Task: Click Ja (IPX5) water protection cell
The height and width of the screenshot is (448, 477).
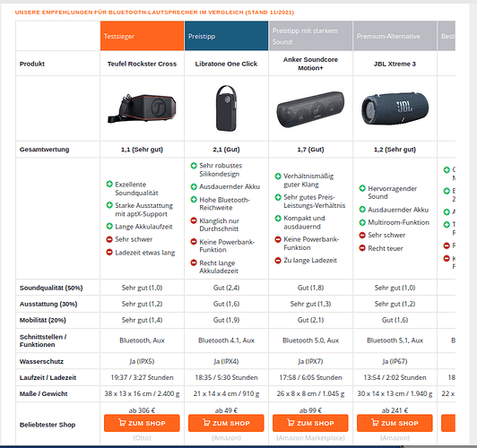Action: (142, 361)
